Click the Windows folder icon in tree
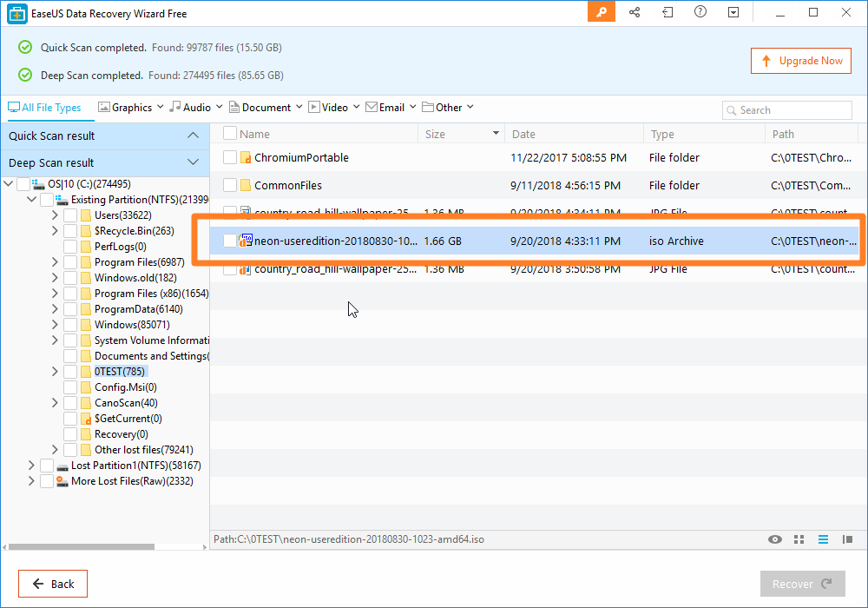Screen dimensions: 868x608 click(x=86, y=325)
